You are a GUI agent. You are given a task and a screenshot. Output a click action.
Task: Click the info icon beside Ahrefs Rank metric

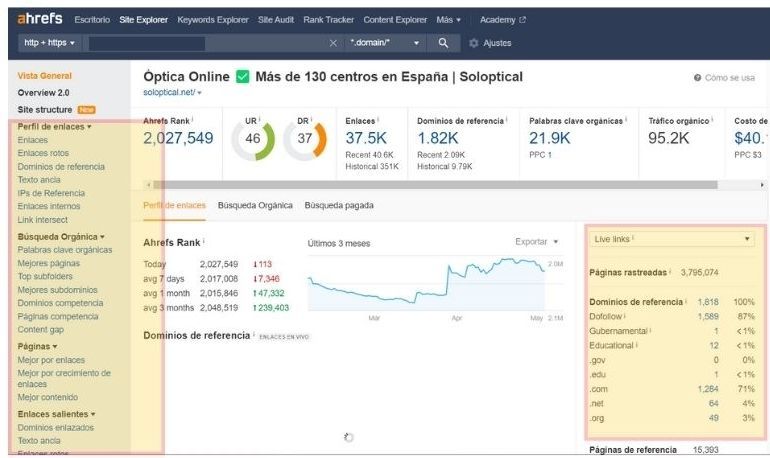[x=192, y=119]
